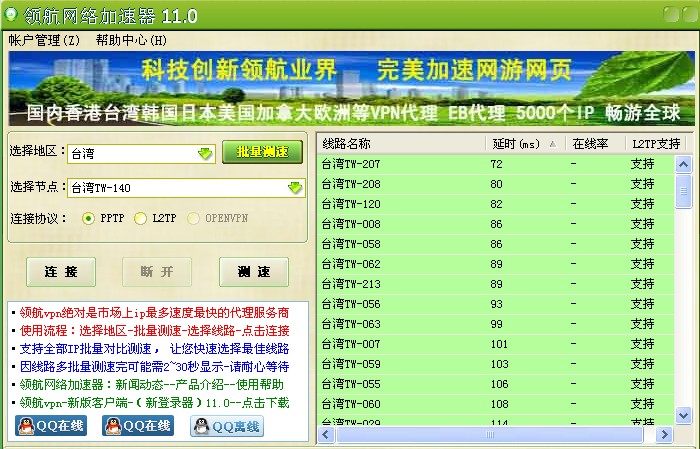The image size is (700, 449).
Task: Click the horizontal scrollbar thumb
Action: click(x=490, y=434)
